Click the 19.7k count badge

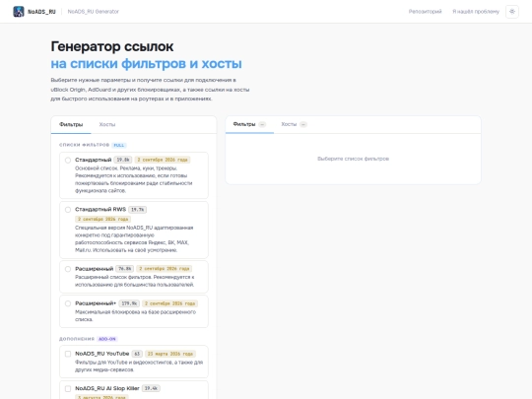pos(137,210)
